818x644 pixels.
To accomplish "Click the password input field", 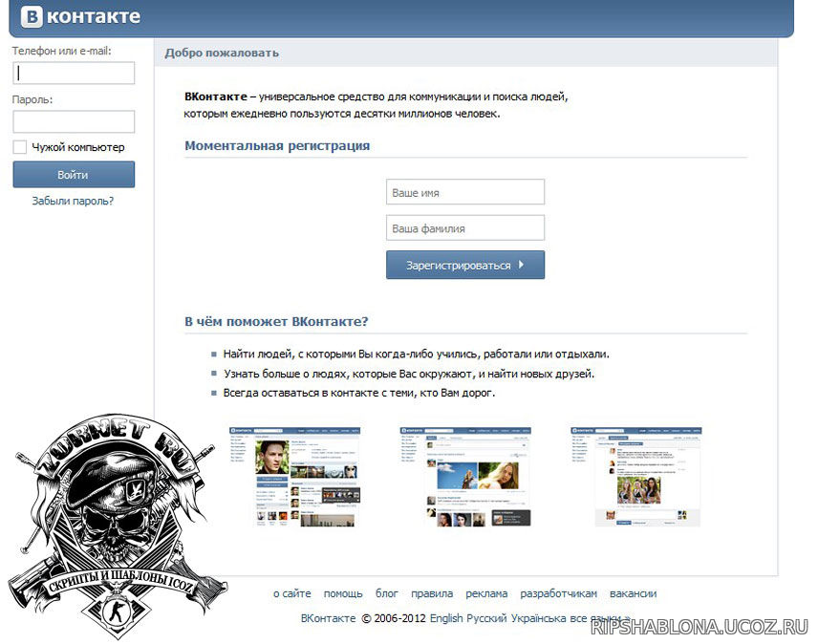I will 74,121.
